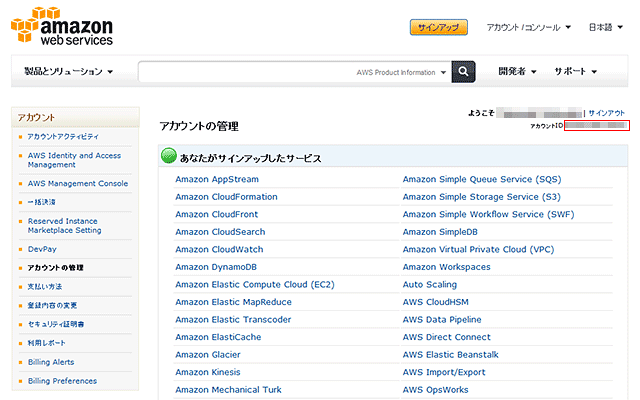Open Amazon Virtual Private Cloud (VPC)
640x400 pixels.
[478, 249]
